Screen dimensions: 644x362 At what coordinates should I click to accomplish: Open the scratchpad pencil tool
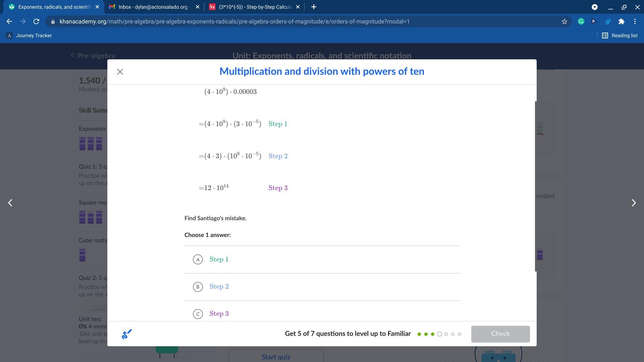tap(126, 334)
